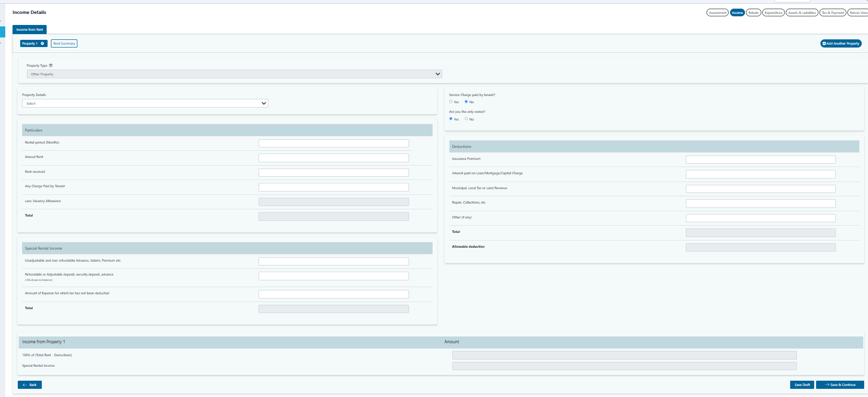The width and height of the screenshot is (868, 397).
Task: Open the Property Type dropdown
Action: pos(234,74)
